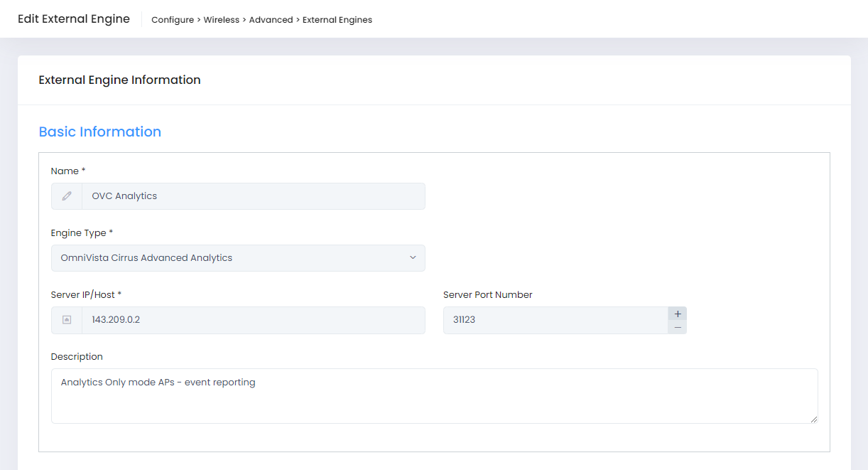Click the External Engine Information panel header

pos(119,80)
